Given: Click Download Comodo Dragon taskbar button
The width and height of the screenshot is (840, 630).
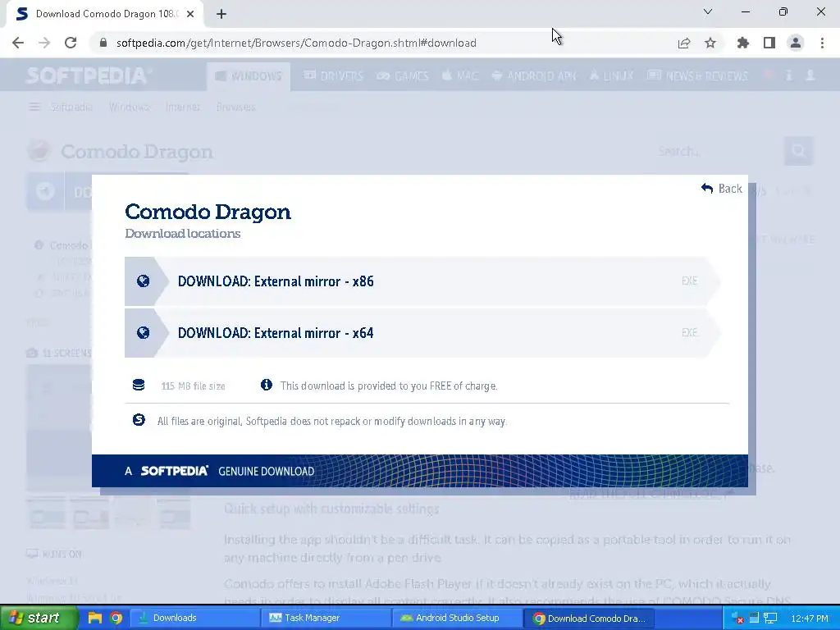Looking at the screenshot, I should [x=588, y=618].
